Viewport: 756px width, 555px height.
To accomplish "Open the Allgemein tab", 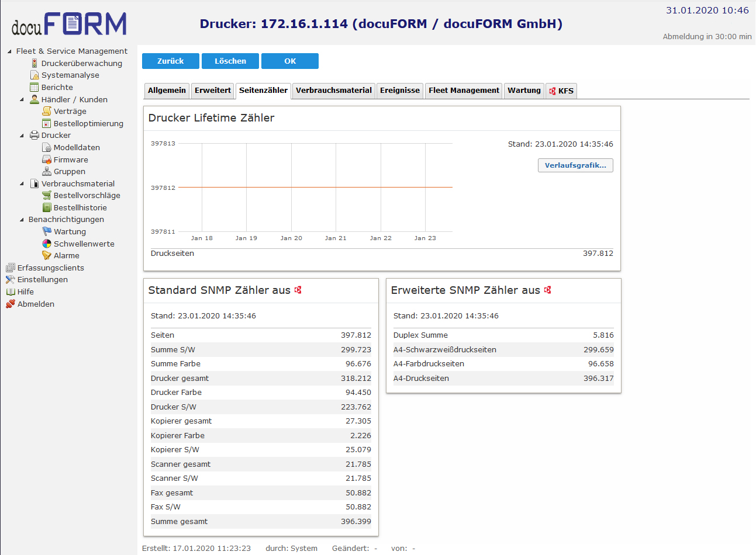I will point(167,91).
